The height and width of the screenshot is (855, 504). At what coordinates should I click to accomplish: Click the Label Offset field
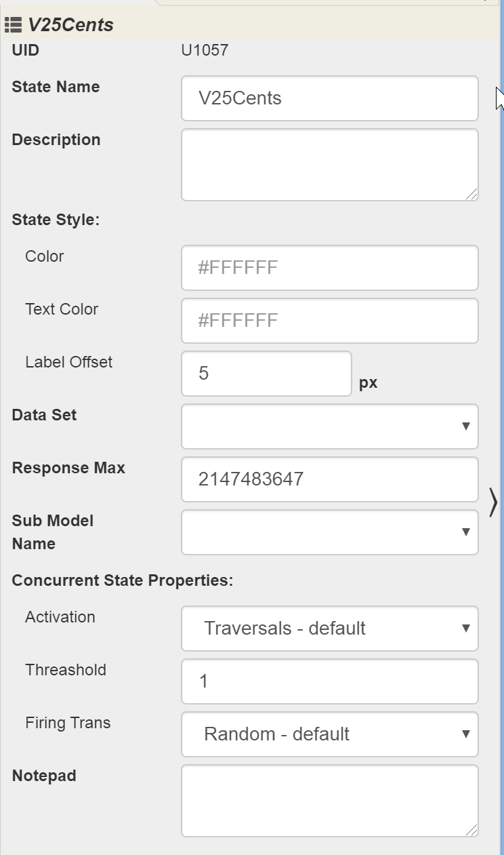tap(266, 374)
